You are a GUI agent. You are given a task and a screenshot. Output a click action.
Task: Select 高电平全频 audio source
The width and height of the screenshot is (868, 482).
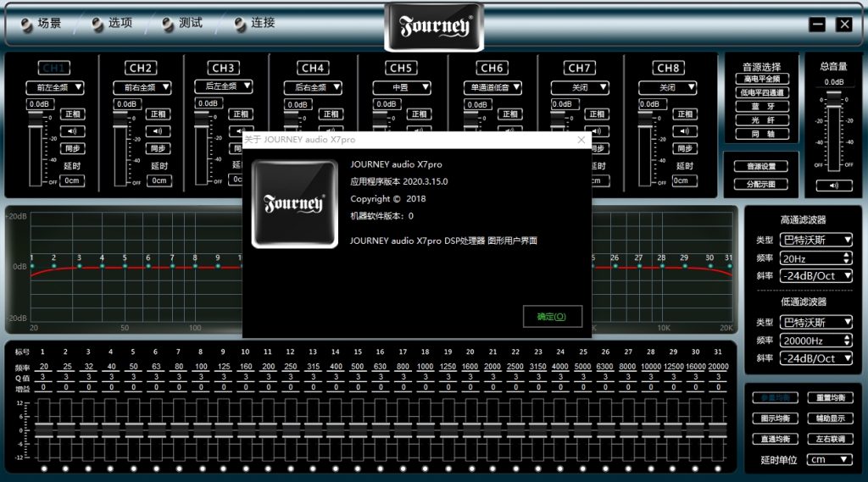(x=762, y=79)
